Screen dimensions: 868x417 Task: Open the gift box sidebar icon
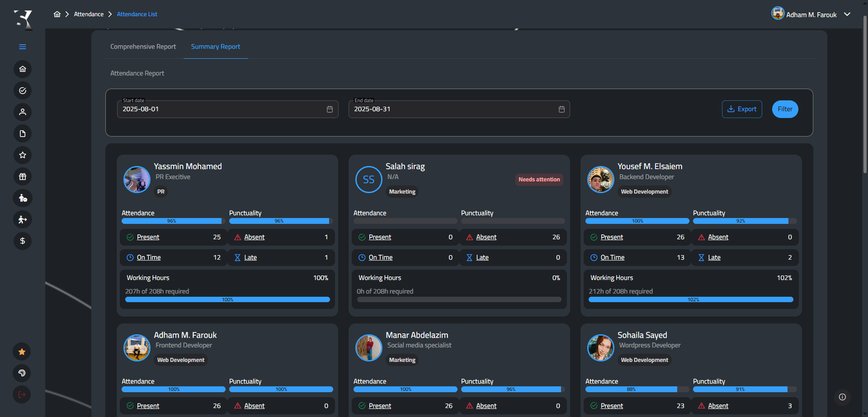(x=22, y=176)
